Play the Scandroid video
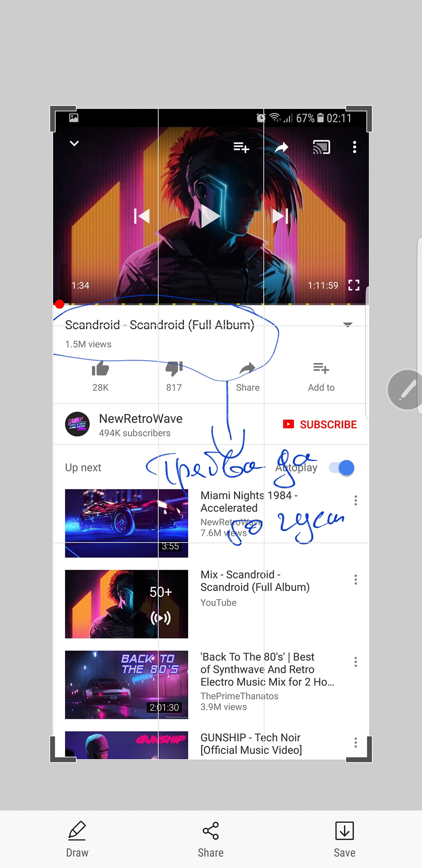Screen dimensions: 422x868 (x=211, y=216)
